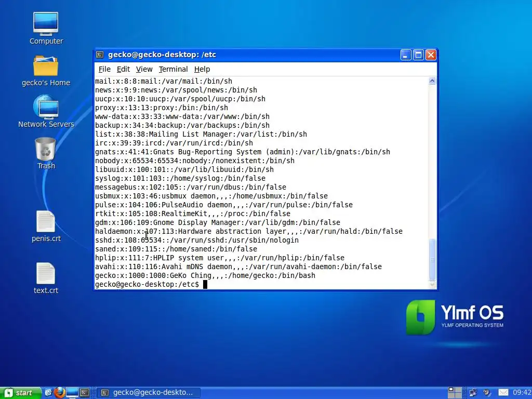Minimize the terminal window
532x399 pixels.
pyautogui.click(x=406, y=55)
